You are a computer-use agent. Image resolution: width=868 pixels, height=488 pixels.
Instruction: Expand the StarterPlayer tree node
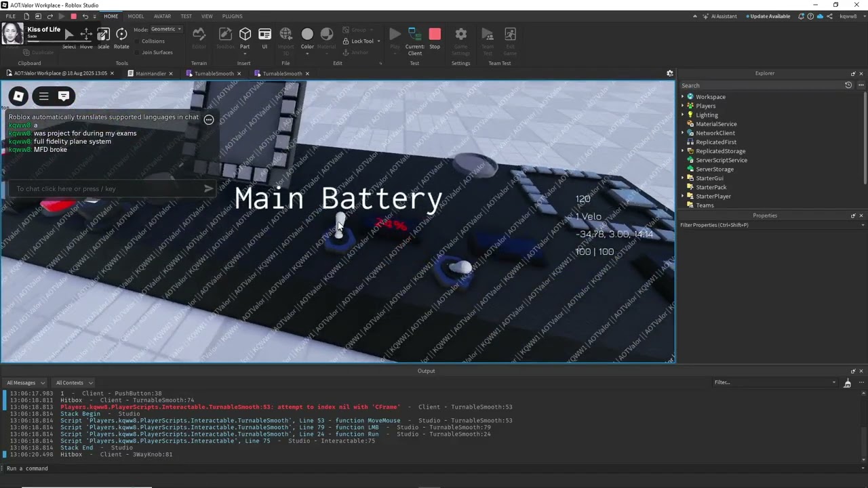pos(683,197)
